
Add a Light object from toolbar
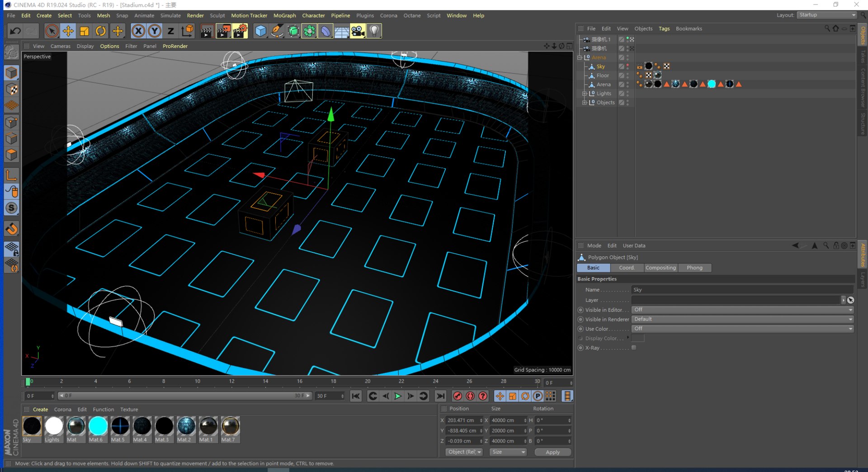pyautogui.click(x=374, y=31)
